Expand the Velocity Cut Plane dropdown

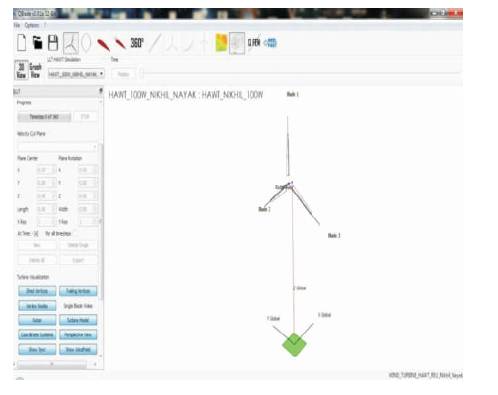tap(57, 146)
